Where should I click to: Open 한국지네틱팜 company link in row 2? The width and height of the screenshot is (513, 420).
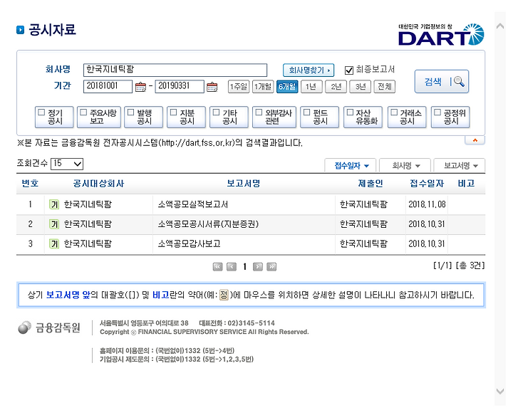[x=88, y=224]
